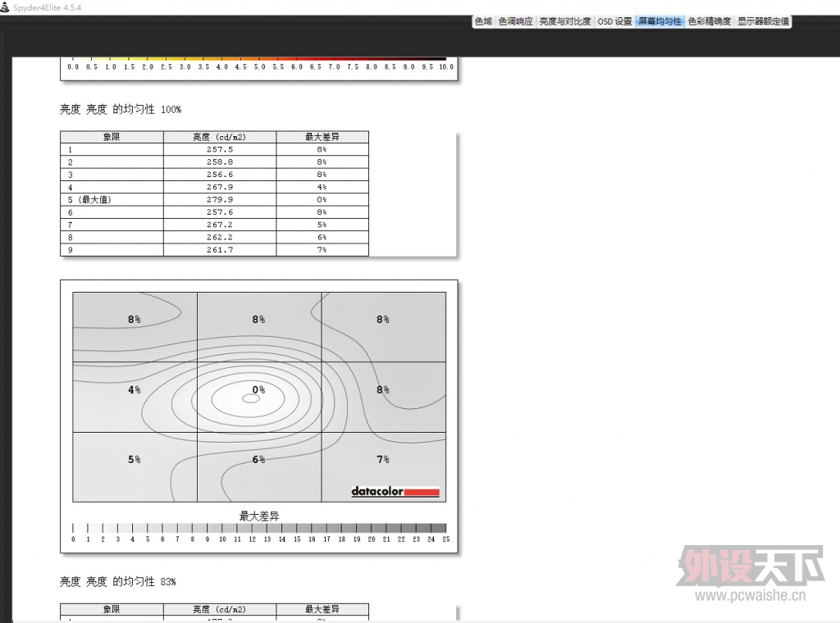Select the luminance value 257.5
This screenshot has width=840, height=623.
tap(220, 149)
